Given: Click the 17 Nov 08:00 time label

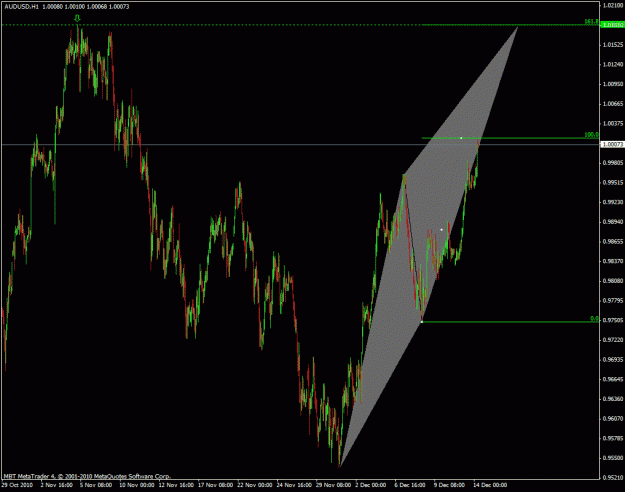Looking at the screenshot, I should pyautogui.click(x=216, y=485).
